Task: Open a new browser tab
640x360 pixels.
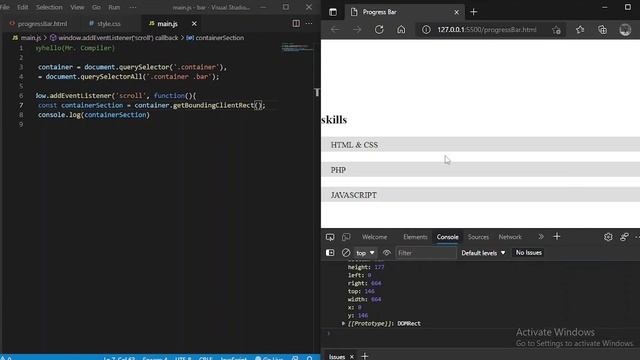Action: pos(473,12)
